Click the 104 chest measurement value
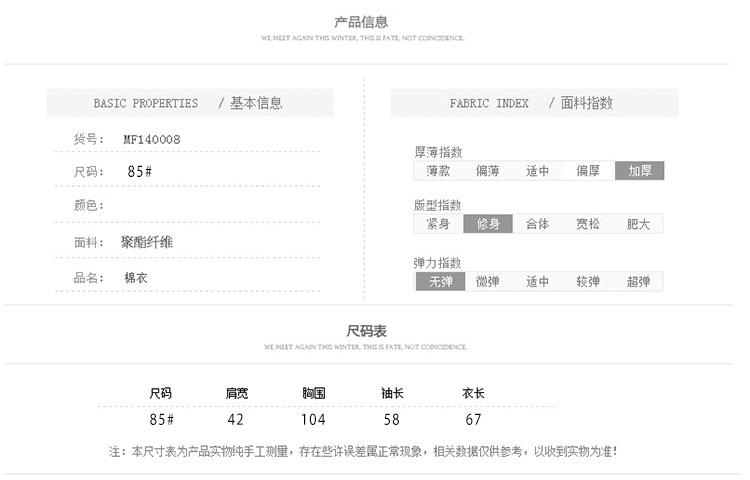750x480 pixels. (313, 420)
